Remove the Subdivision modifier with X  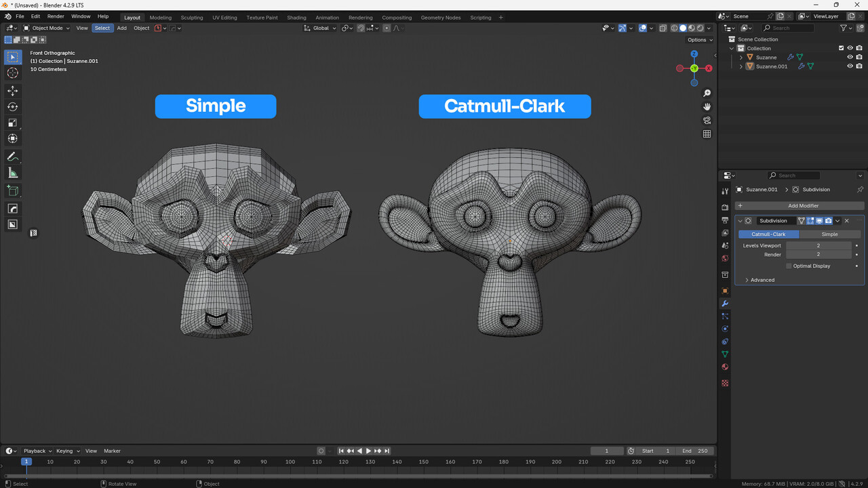tap(846, 221)
